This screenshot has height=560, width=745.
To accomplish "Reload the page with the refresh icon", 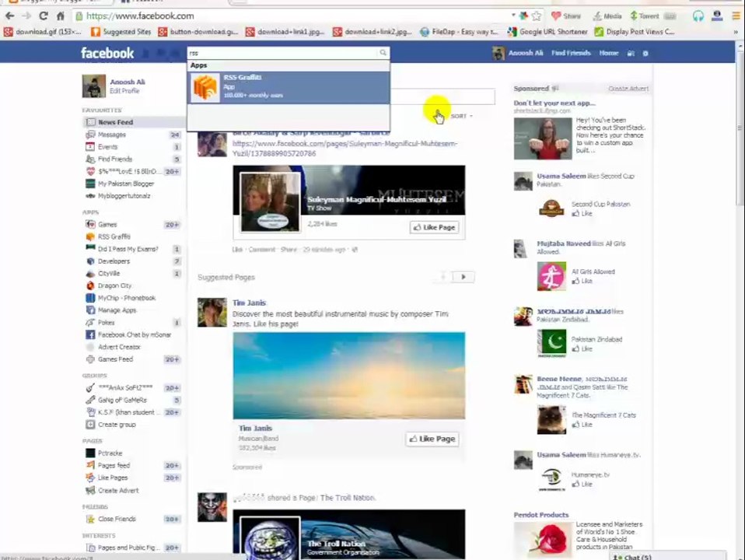I will (44, 16).
